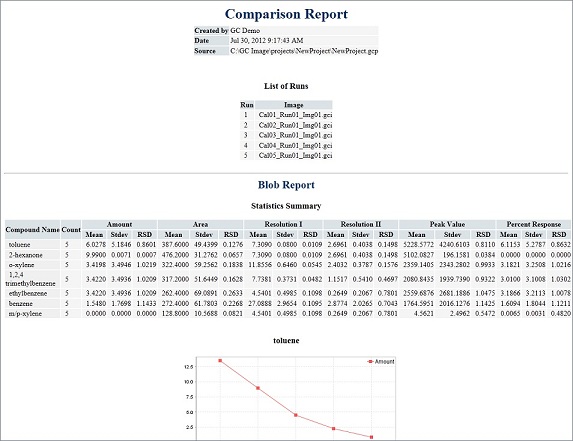The height and width of the screenshot is (441, 573).
Task: Select the Area column group header
Action: [200, 224]
